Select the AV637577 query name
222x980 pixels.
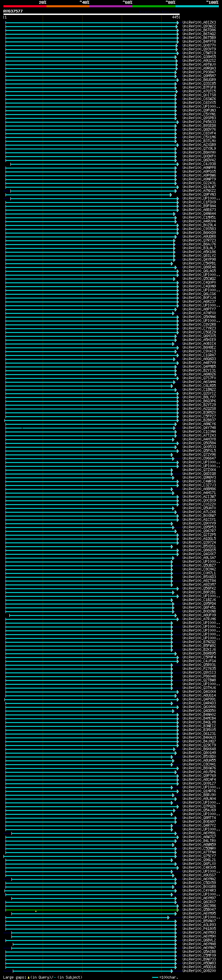13,11
